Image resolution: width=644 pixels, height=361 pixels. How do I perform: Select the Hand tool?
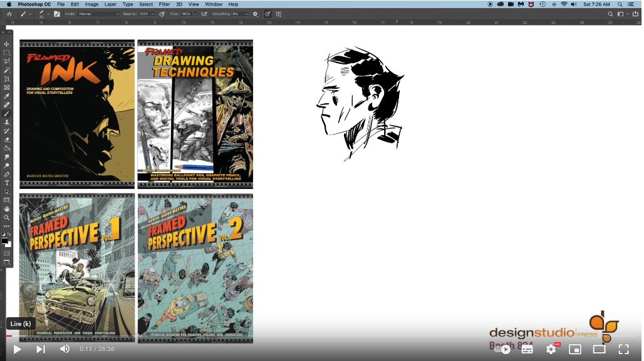tap(6, 209)
